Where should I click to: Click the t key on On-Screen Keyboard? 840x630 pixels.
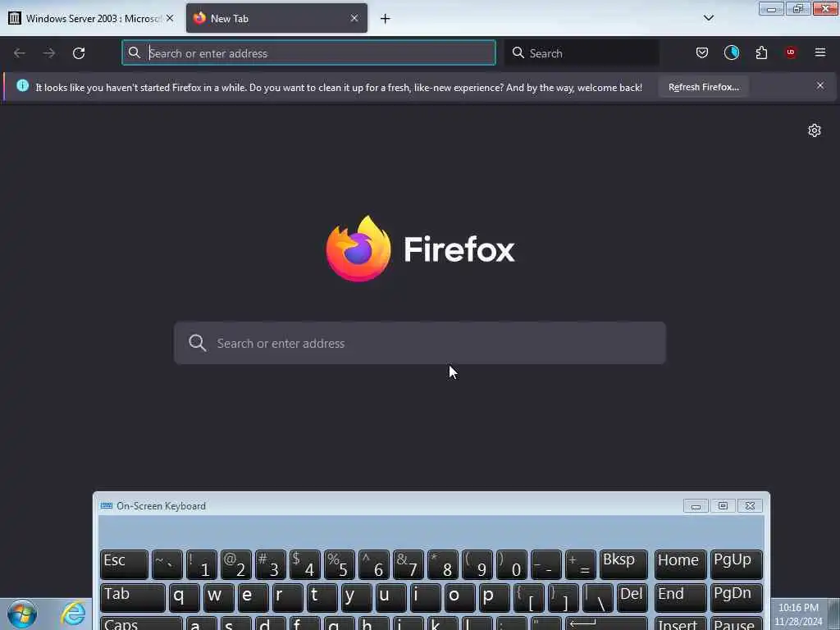[322, 598]
